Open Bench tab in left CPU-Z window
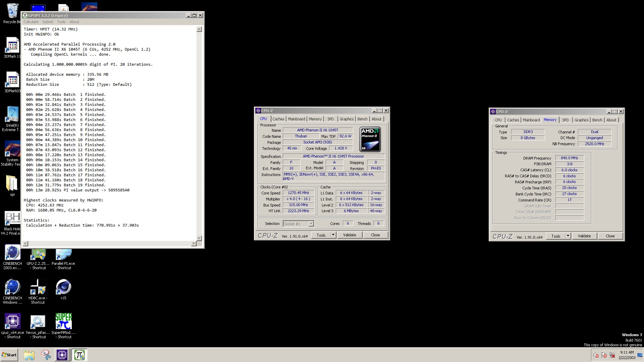Image resolution: width=644 pixels, height=362 pixels. point(362,119)
